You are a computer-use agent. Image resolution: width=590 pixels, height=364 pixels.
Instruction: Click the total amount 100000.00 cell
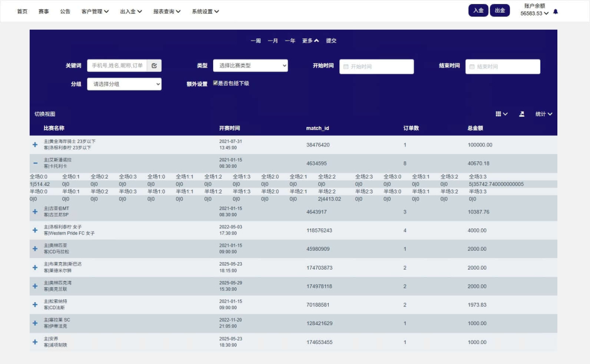(480, 145)
